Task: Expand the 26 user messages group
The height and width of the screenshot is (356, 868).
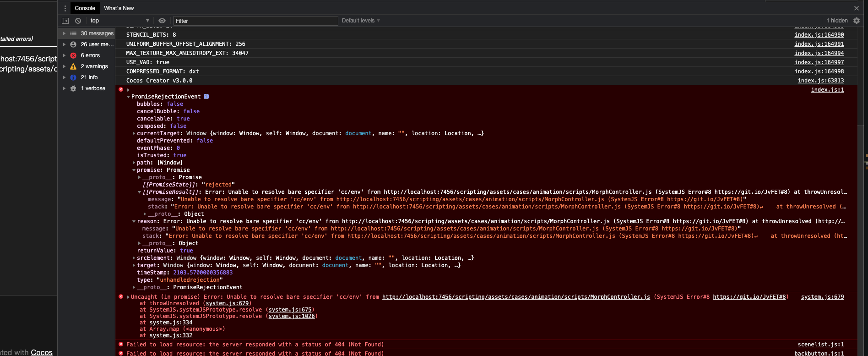Action: click(64, 44)
